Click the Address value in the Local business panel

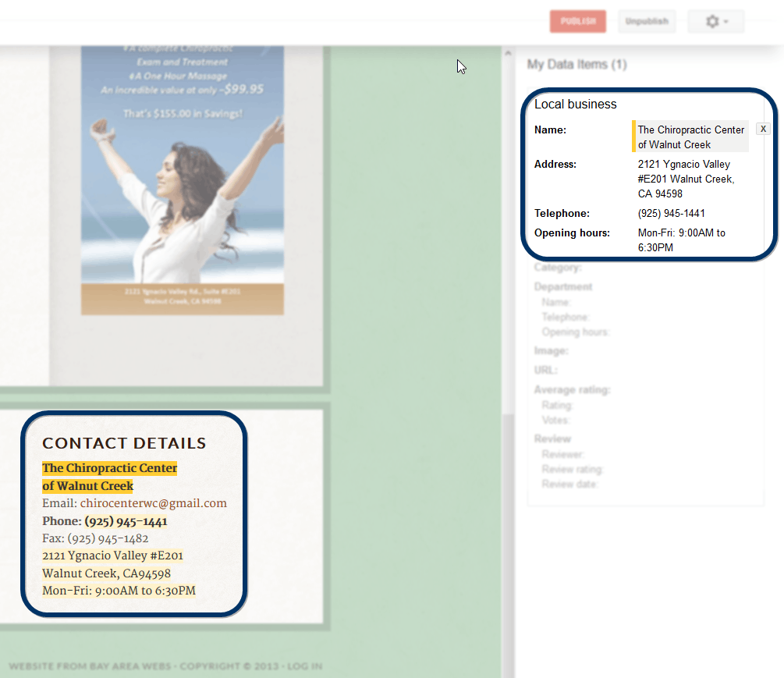pyautogui.click(x=686, y=179)
